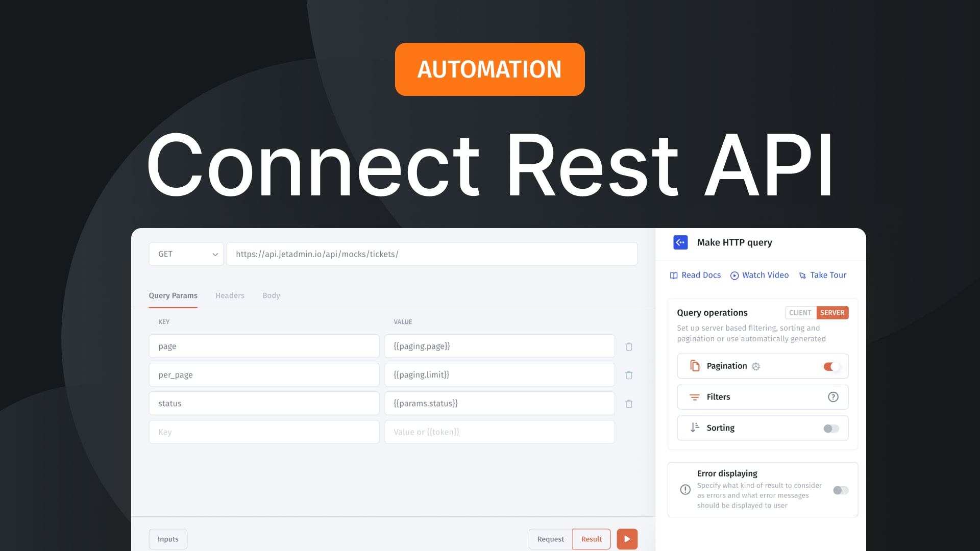
Task: Click the Make HTTP query blue icon
Action: pyautogui.click(x=680, y=242)
